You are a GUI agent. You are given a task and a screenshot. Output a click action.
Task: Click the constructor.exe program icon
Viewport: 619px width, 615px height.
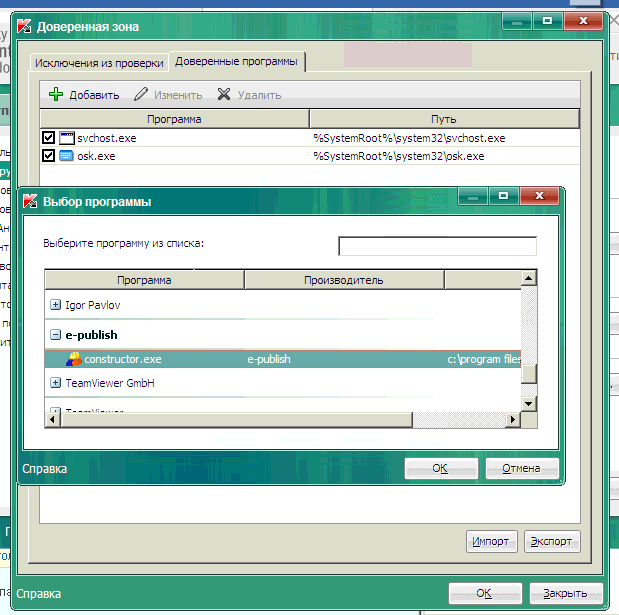tap(73, 359)
